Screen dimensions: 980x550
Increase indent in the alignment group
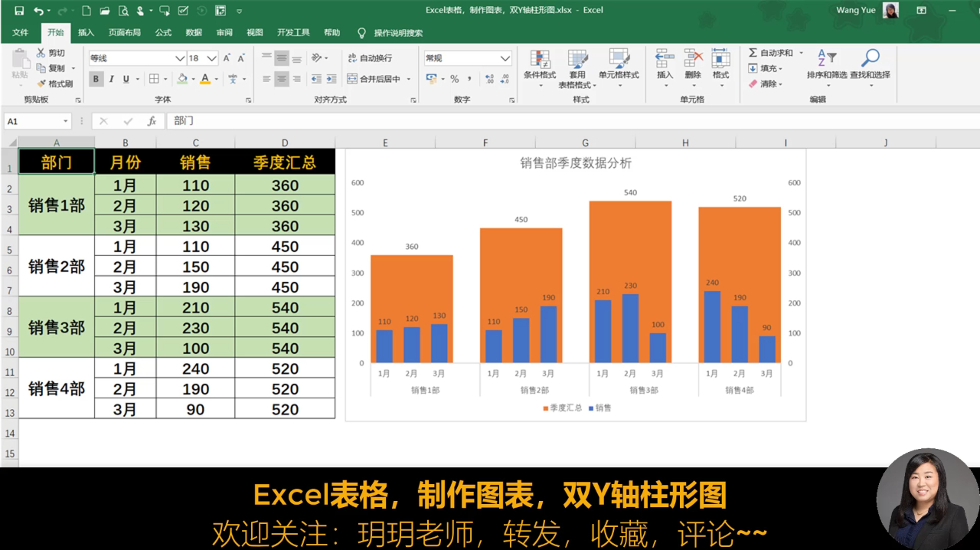(x=330, y=79)
